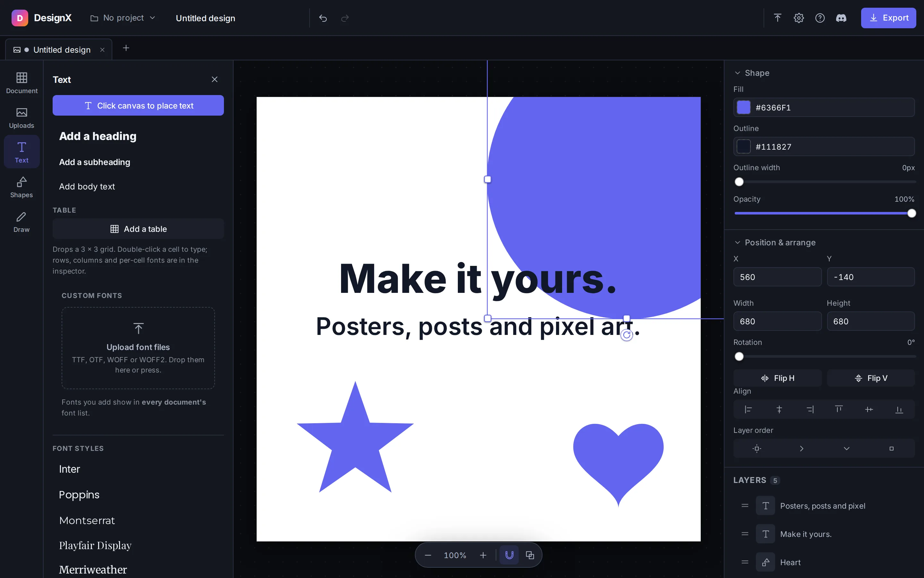Click the redo arrow
The height and width of the screenshot is (578, 924).
pyautogui.click(x=345, y=18)
